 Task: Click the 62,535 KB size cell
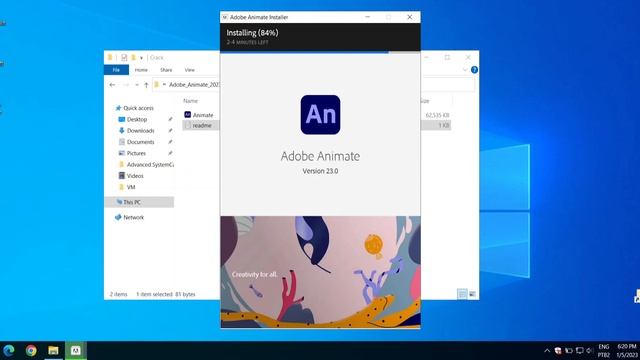click(x=437, y=115)
